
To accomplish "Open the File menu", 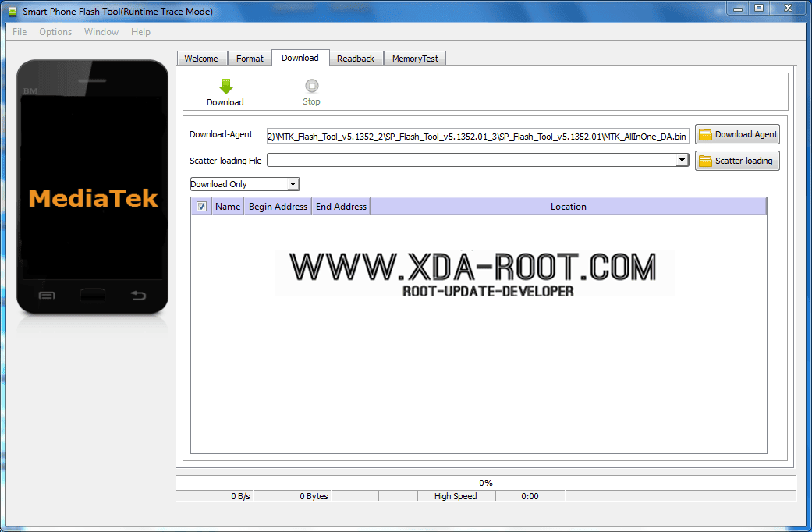I will point(20,32).
